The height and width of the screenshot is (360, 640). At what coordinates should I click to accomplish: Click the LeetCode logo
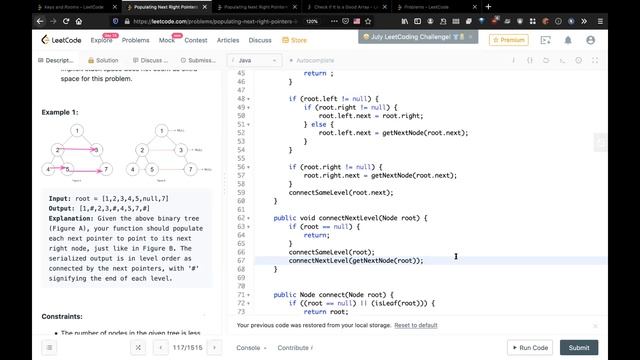[61, 40]
